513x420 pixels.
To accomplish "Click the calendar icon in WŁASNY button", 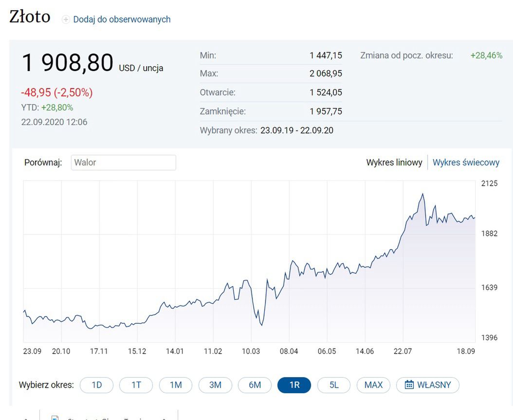I will pyautogui.click(x=409, y=385).
